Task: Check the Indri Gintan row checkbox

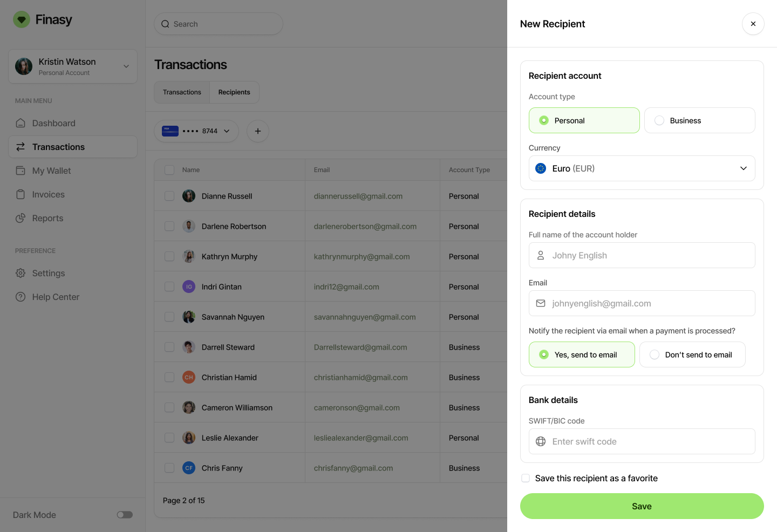Action: click(169, 287)
